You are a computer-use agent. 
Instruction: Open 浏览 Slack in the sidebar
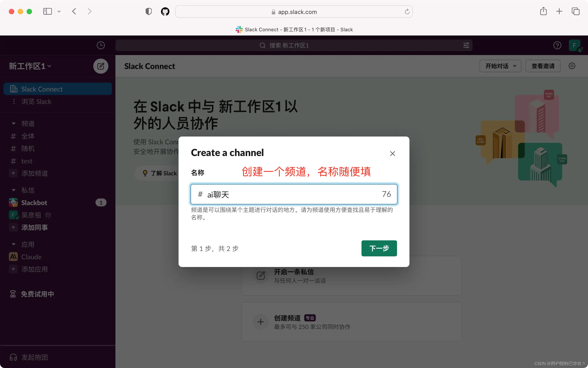pos(58,101)
